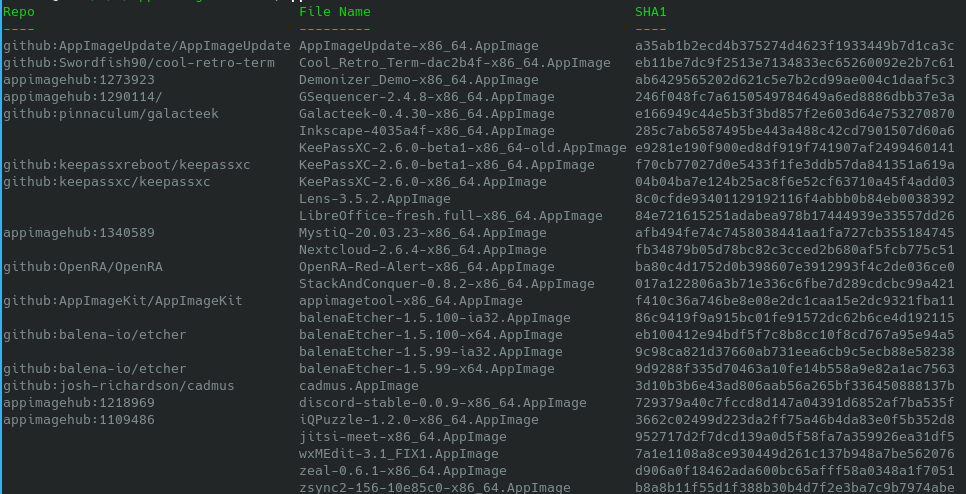The image size is (966, 494).
Task: Click Lens-3.5.2.AppImage file name
Action: tap(375, 199)
